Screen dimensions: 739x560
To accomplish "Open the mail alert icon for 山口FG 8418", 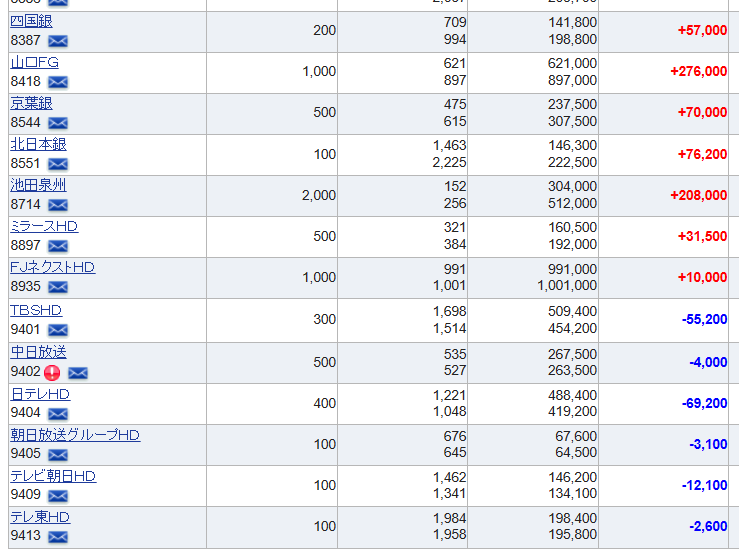I will coord(58,82).
